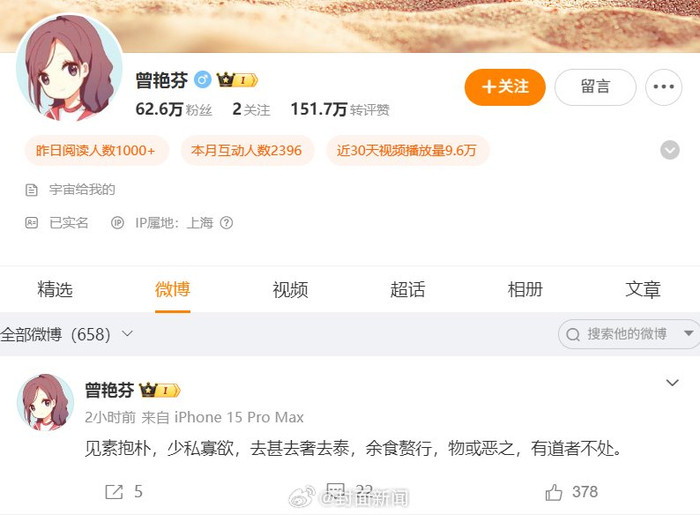Image resolution: width=700 pixels, height=515 pixels.
Task: Open the comments icon on the post
Action: point(335,490)
